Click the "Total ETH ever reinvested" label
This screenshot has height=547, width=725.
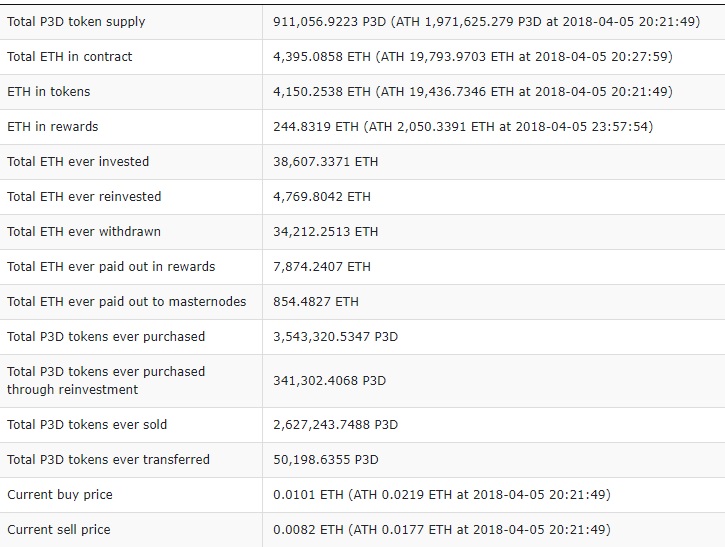pos(84,197)
